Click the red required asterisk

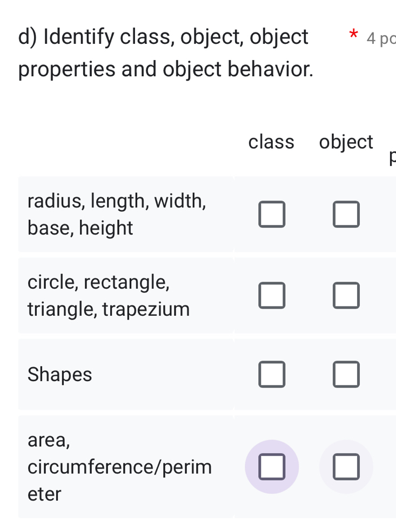354,34
